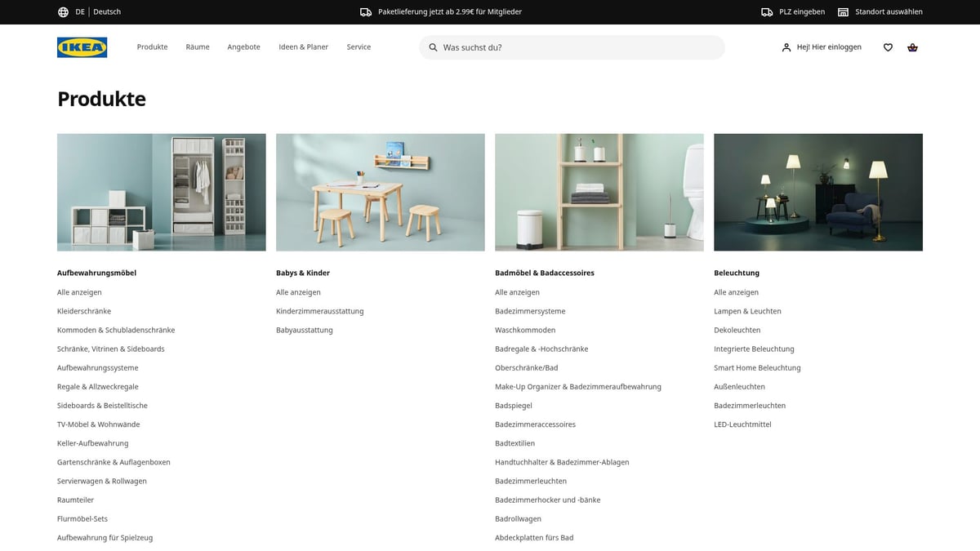Open the Räume menu
The image size is (980, 551).
tap(197, 47)
